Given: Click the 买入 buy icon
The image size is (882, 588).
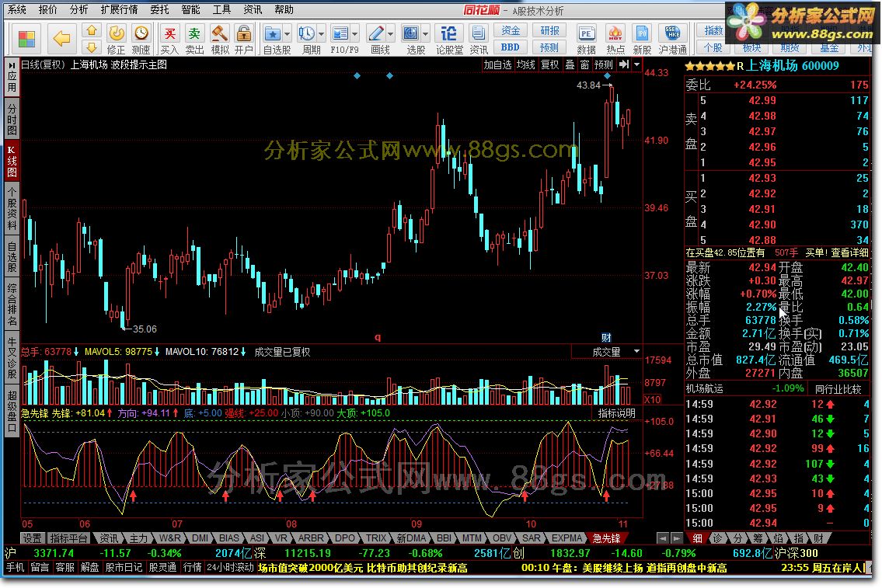Looking at the screenshot, I should (x=169, y=40).
